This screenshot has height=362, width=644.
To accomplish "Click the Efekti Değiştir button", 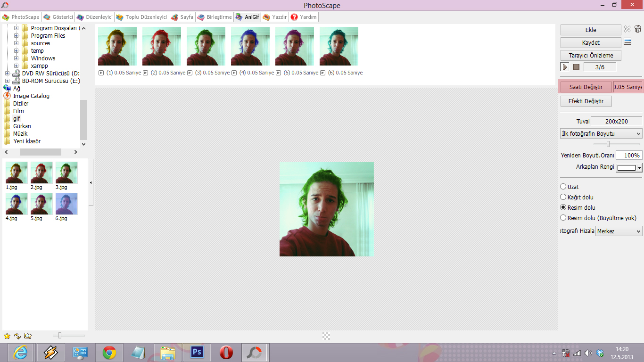I will [x=586, y=101].
